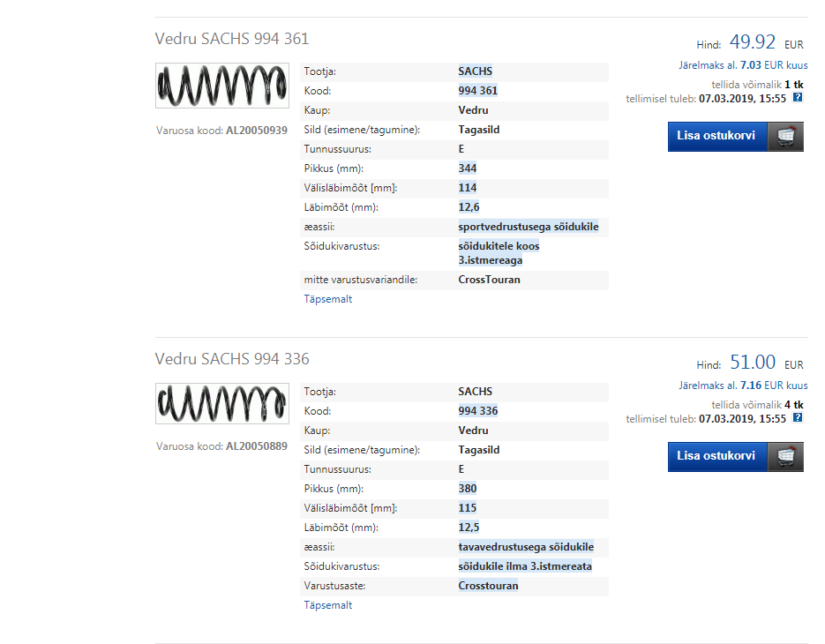Expand Täpsemalt details for SACHS 994 336
This screenshot has height=644, width=825.
pyautogui.click(x=328, y=605)
